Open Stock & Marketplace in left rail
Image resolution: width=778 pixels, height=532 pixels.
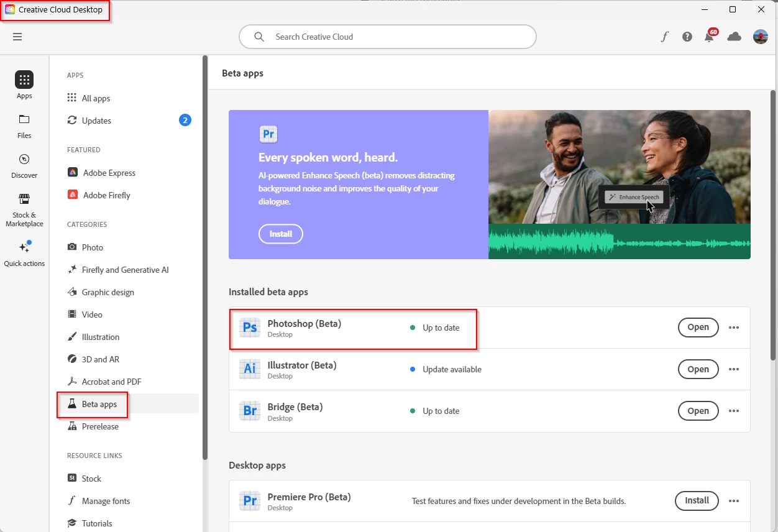point(24,210)
